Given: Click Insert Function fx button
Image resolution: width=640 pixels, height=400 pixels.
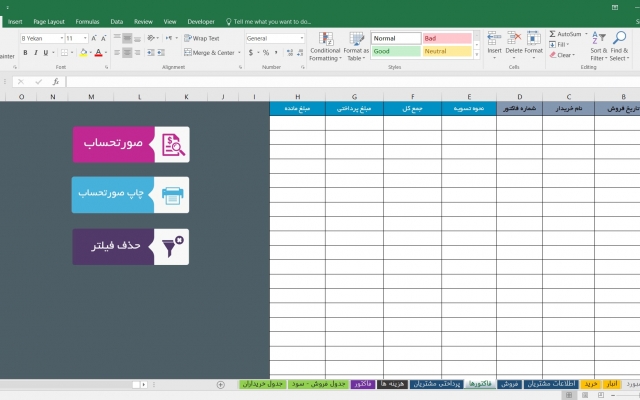Looking at the screenshot, I should 56,82.
